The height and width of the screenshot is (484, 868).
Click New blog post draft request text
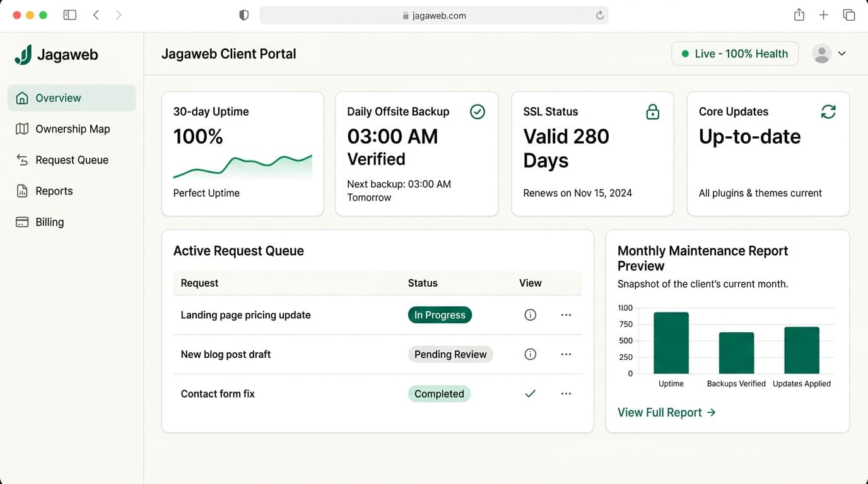226,354
